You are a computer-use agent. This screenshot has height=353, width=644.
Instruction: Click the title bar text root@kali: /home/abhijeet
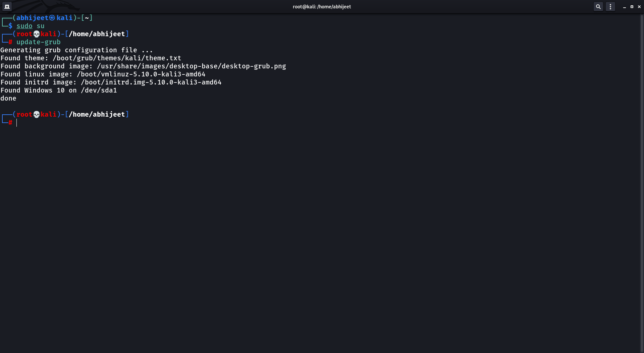click(x=321, y=6)
